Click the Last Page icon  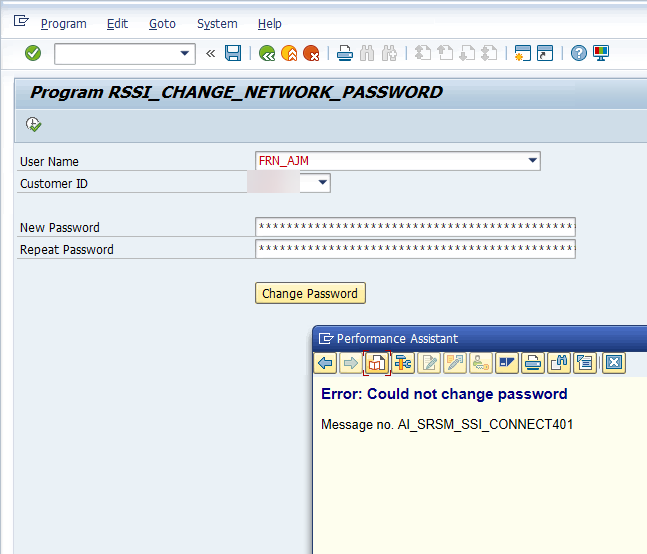point(489,53)
